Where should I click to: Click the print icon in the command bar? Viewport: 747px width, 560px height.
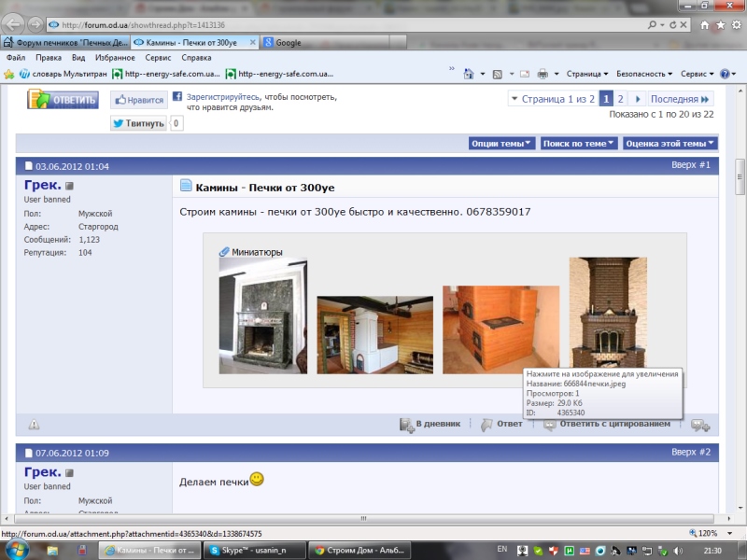click(543, 74)
